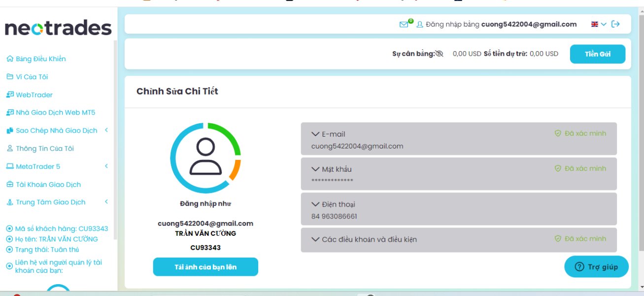Screen dimensions: 644x296
Task: Click verified shield icon in terms row
Action: click(558, 238)
